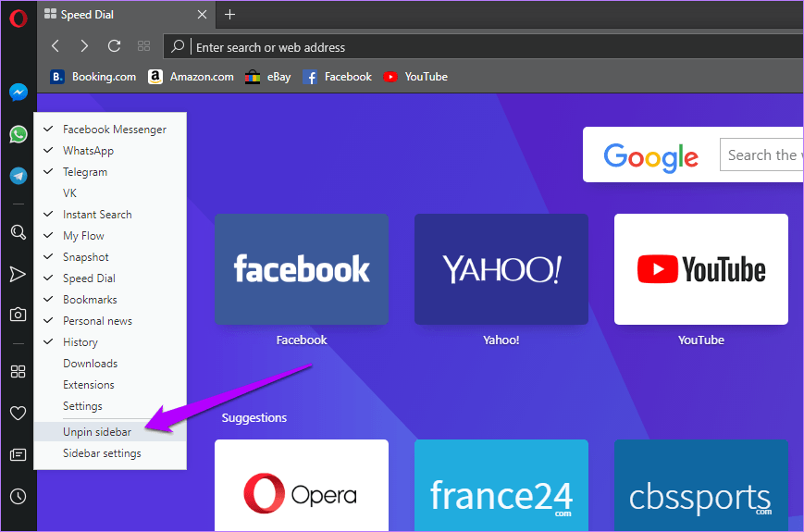Open YouTube bookmark in bookmarks bar
Image resolution: width=804 pixels, height=532 pixels.
[415, 77]
